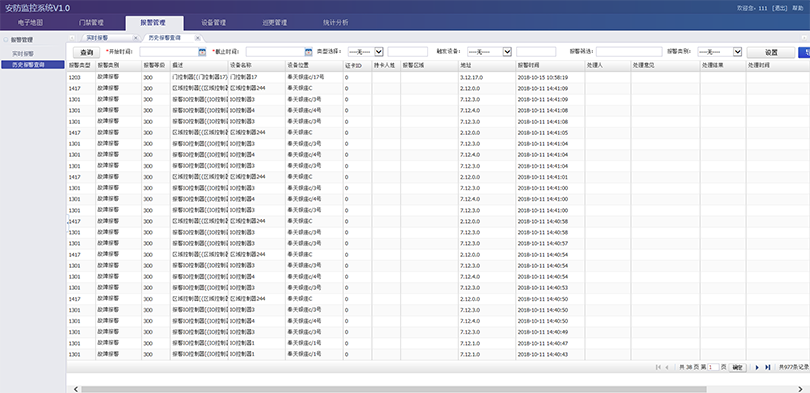Open the start time calendar picker
810x393 pixels.
tap(202, 52)
